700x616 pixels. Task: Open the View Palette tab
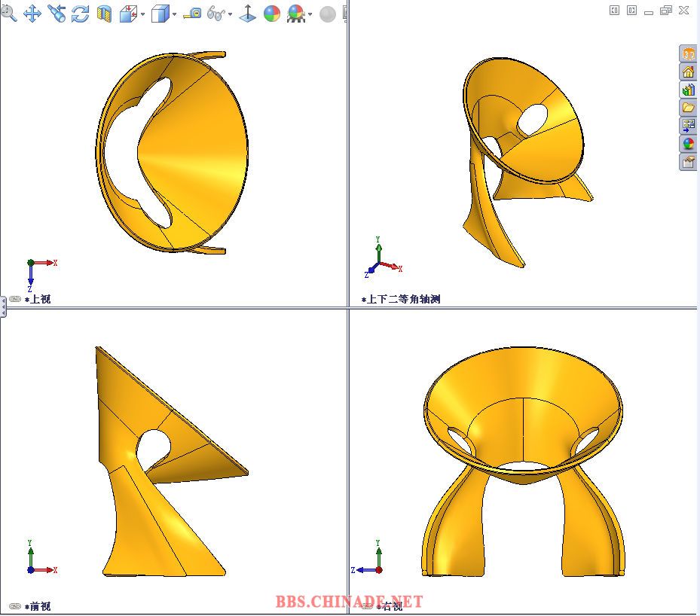pyautogui.click(x=689, y=125)
